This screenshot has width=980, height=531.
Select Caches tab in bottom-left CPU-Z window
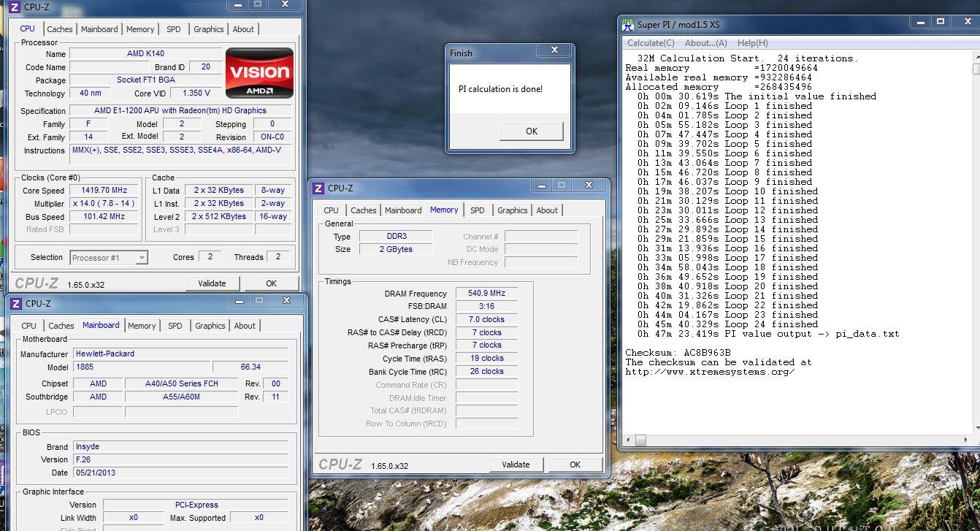click(x=61, y=326)
